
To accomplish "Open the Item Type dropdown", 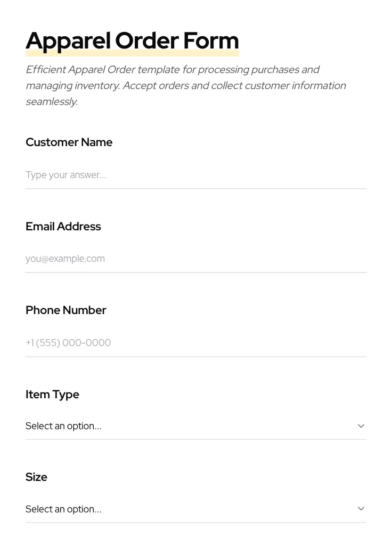I will click(195, 426).
